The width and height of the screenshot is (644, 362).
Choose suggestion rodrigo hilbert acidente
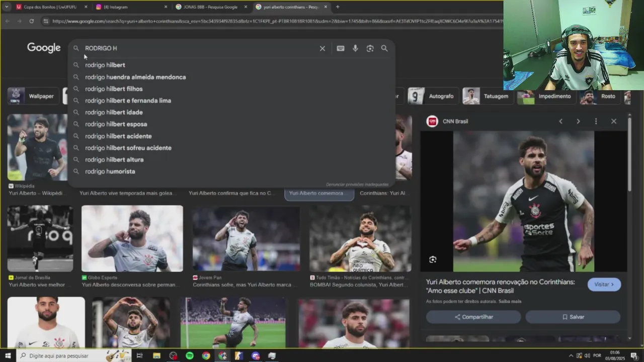pos(231,136)
